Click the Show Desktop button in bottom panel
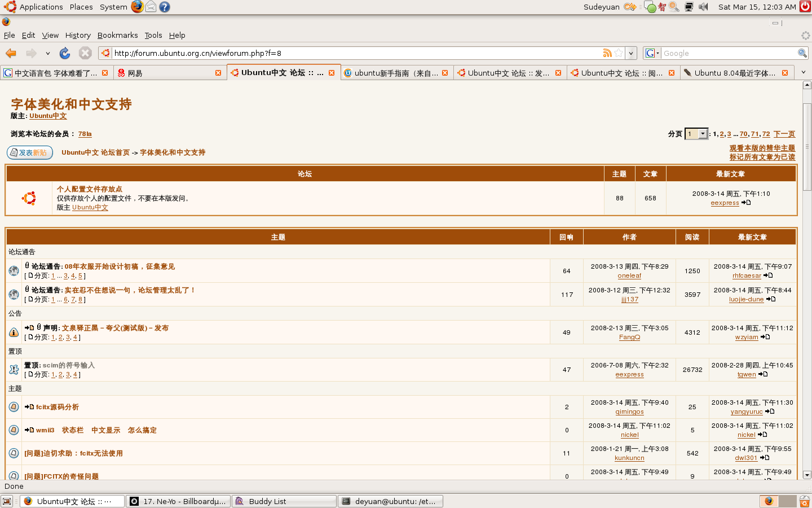The image size is (812, 508). [7, 501]
